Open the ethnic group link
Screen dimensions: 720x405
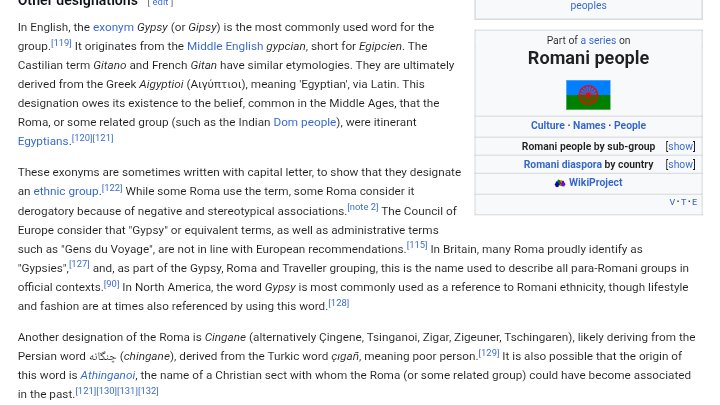66,191
